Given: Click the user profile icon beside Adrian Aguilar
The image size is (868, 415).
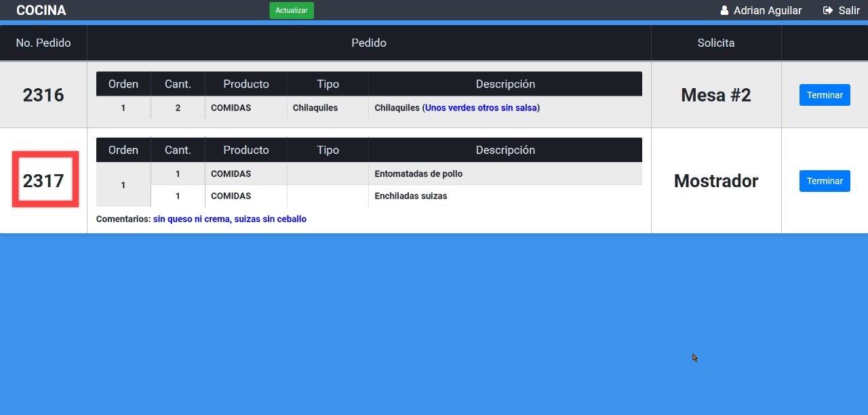Looking at the screenshot, I should tap(724, 10).
